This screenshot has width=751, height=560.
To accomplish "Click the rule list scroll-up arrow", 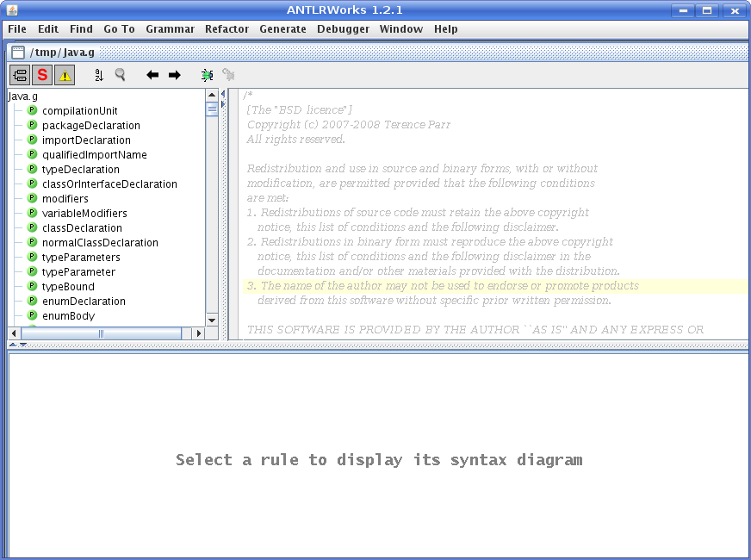I will (212, 95).
